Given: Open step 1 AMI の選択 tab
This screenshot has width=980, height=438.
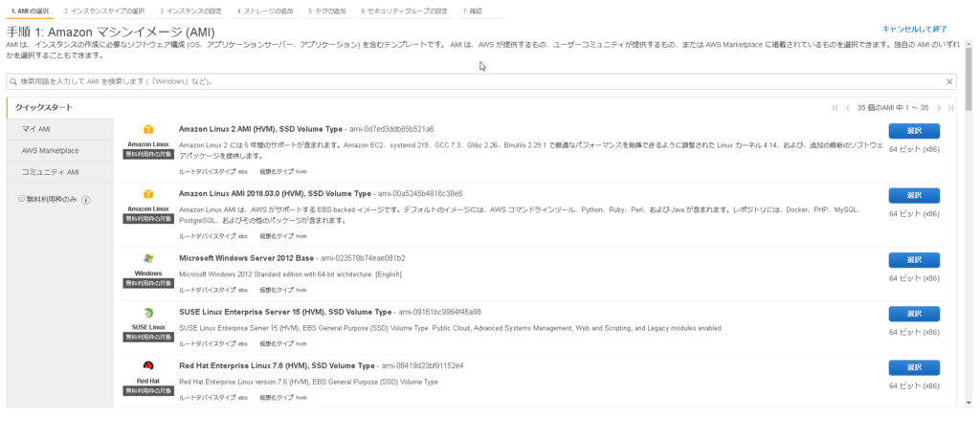Looking at the screenshot, I should tap(29, 11).
